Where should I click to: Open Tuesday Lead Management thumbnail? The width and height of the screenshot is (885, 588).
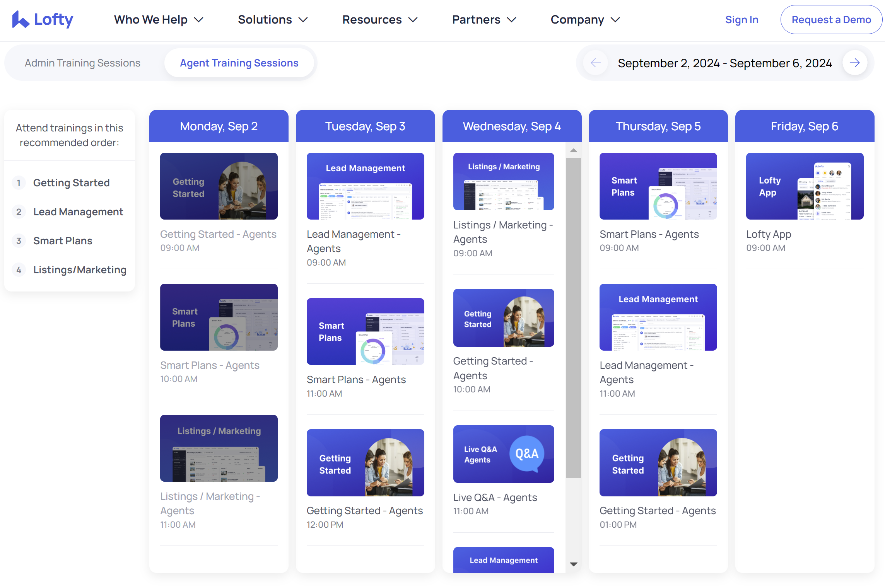pyautogui.click(x=366, y=186)
